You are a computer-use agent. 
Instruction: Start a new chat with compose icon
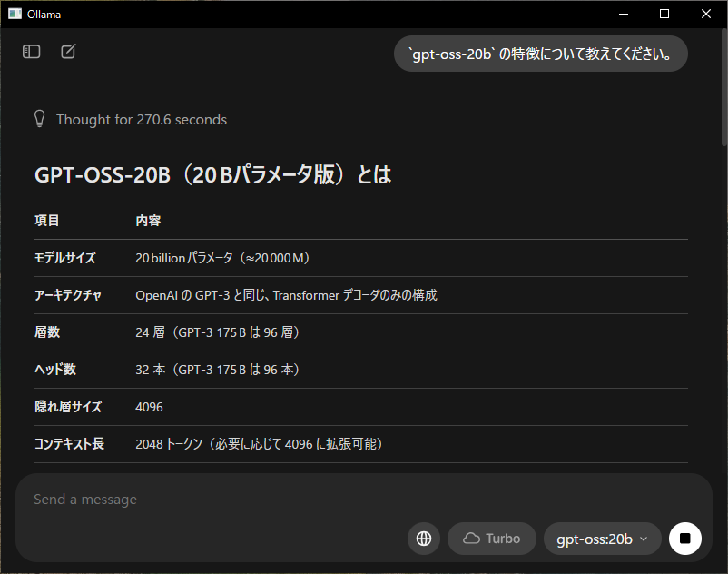click(68, 52)
